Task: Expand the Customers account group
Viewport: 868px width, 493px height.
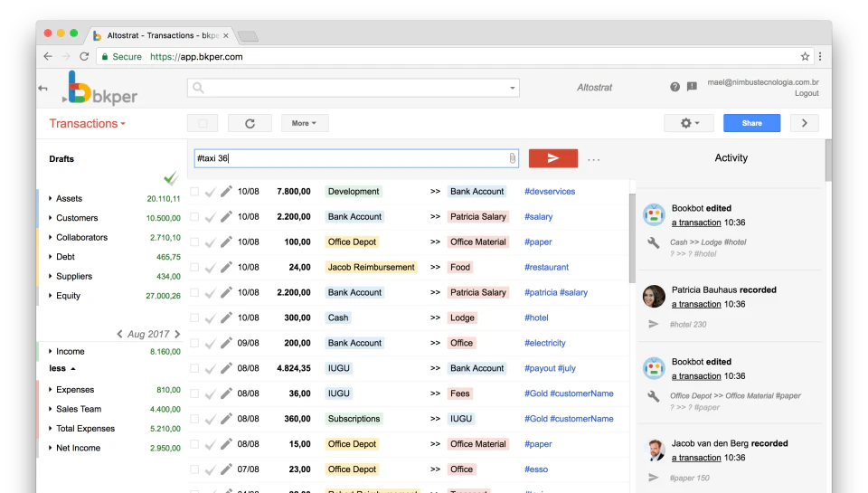Action: 51,218
